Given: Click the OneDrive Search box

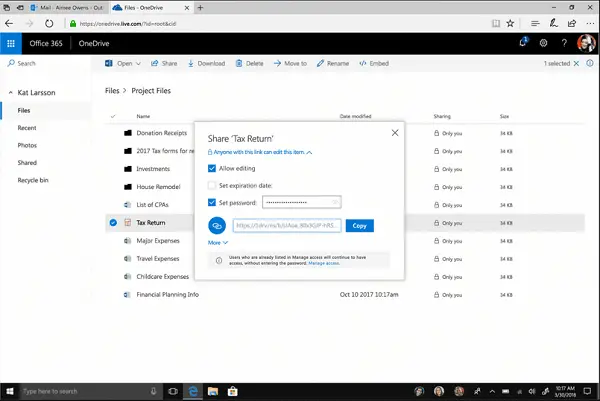Looking at the screenshot, I should point(46,64).
